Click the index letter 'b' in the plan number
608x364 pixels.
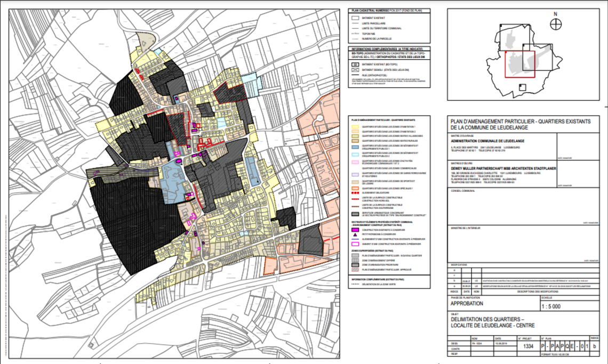(x=595, y=346)
